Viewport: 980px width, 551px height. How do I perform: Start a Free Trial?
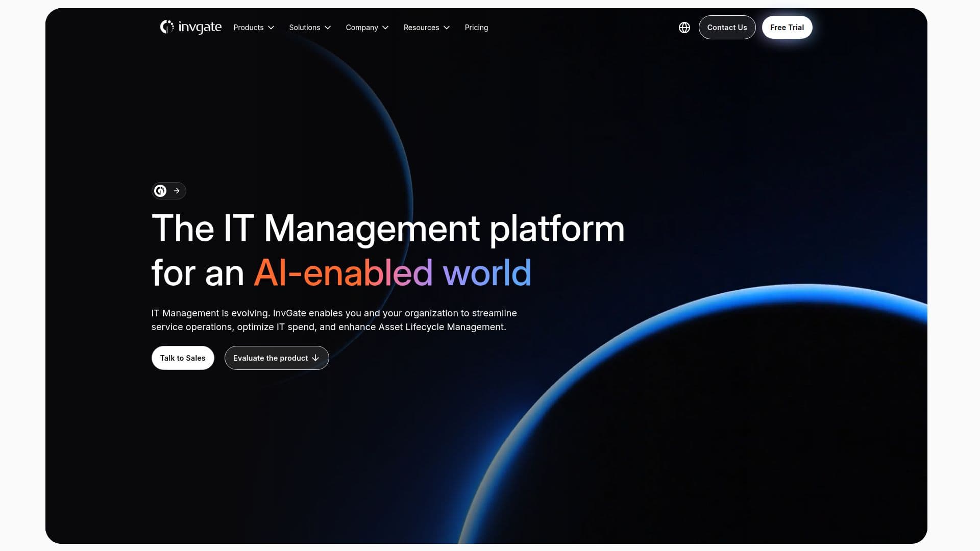pos(787,28)
